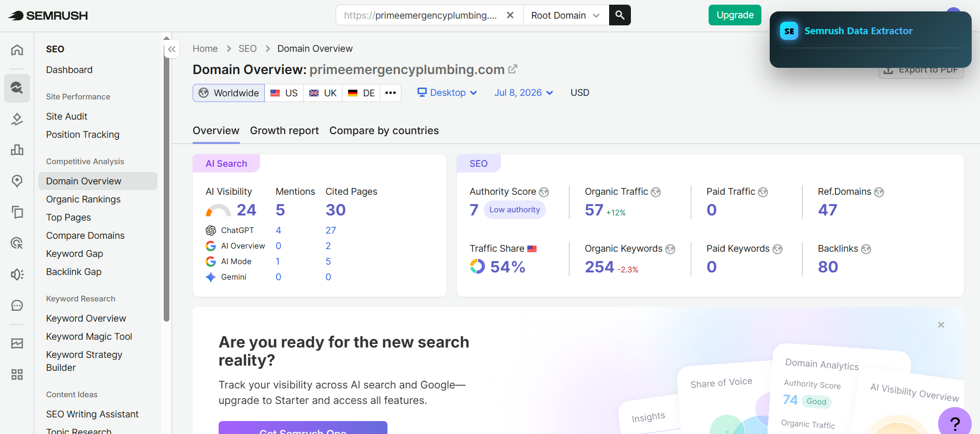Clear the domain search field with X
Viewport: 980px width, 434px height.
tap(510, 15)
